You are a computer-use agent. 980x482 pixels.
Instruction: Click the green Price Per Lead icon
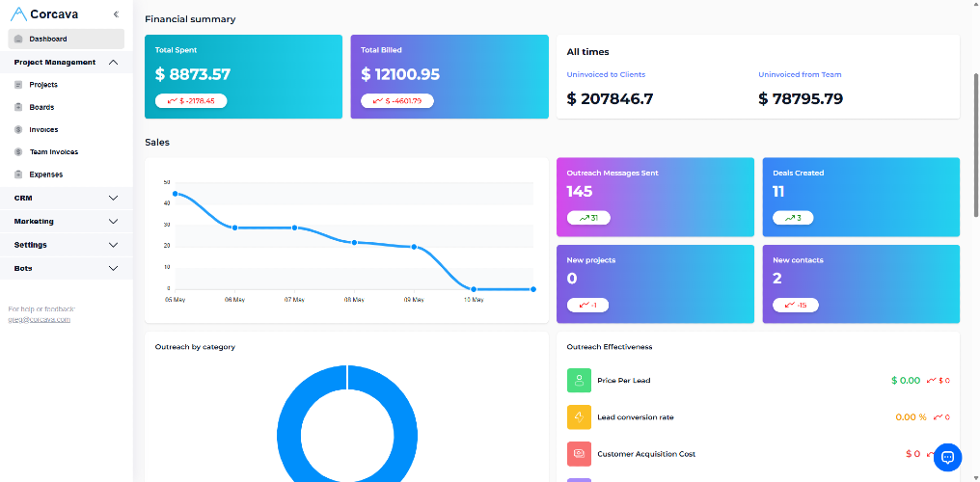coord(579,380)
